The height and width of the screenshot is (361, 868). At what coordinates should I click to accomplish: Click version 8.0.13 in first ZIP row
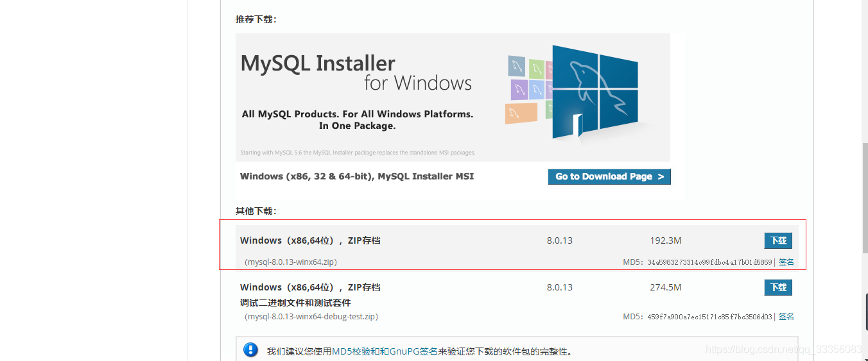(560, 240)
